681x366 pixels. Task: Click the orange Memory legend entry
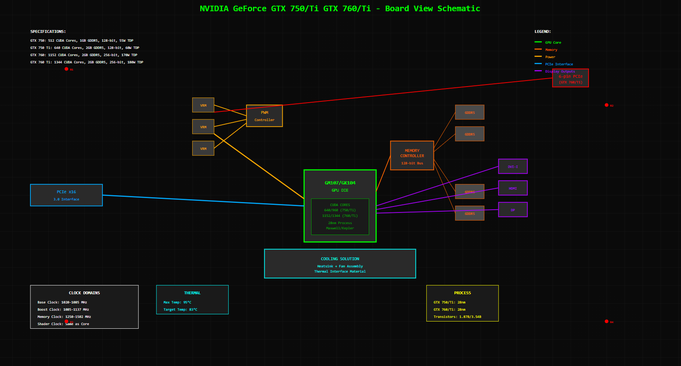(546, 49)
